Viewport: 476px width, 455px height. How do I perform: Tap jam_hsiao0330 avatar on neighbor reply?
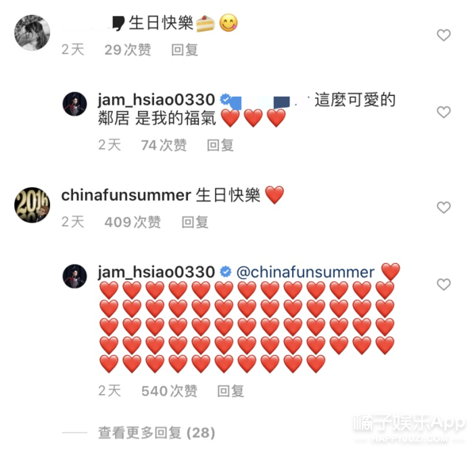click(75, 104)
